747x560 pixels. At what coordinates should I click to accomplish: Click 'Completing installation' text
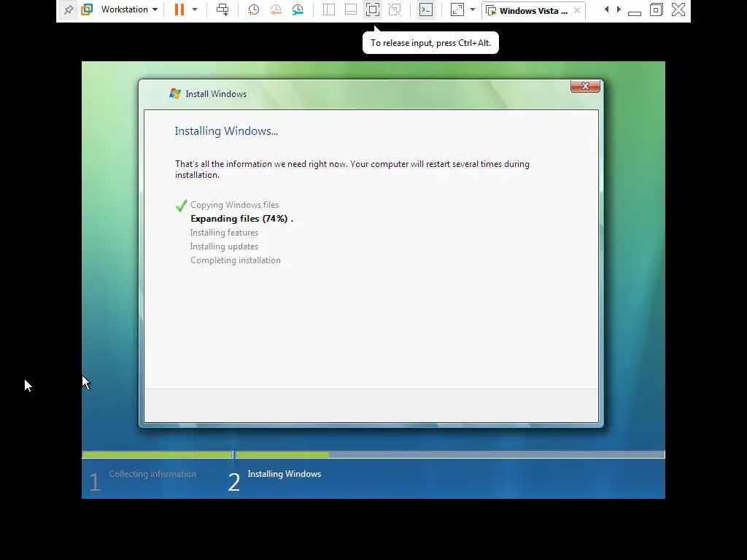click(x=236, y=260)
